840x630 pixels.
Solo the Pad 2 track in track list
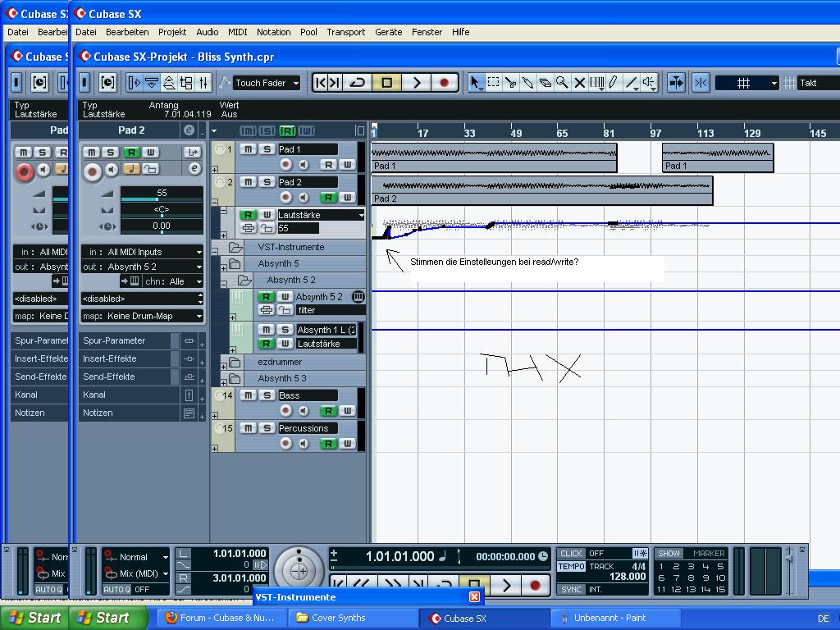click(x=267, y=182)
